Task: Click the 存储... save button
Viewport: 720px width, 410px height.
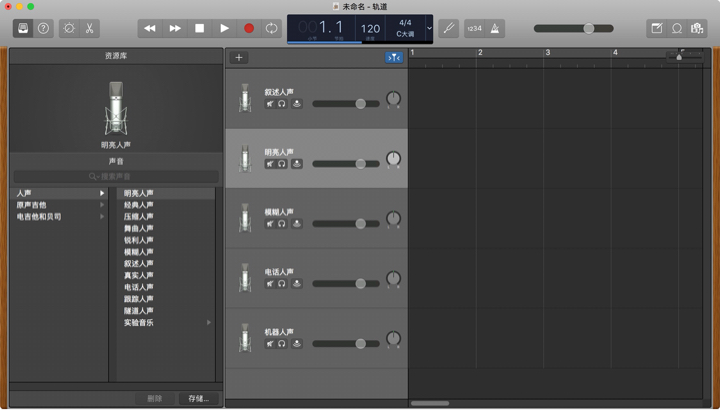Action: (198, 399)
